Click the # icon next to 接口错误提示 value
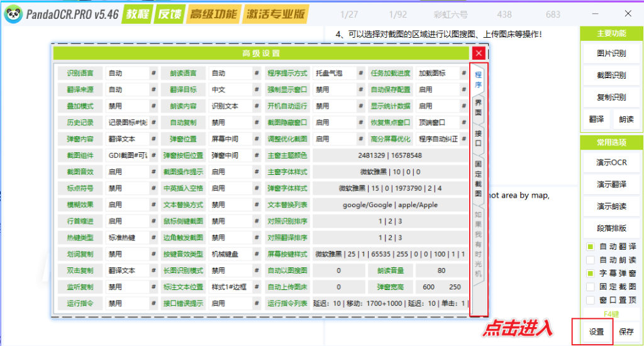644x346 pixels. click(257, 303)
